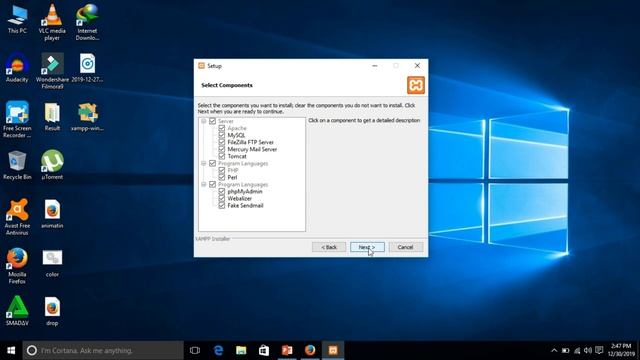
Task: Select the Apache tree row
Action: point(237,128)
